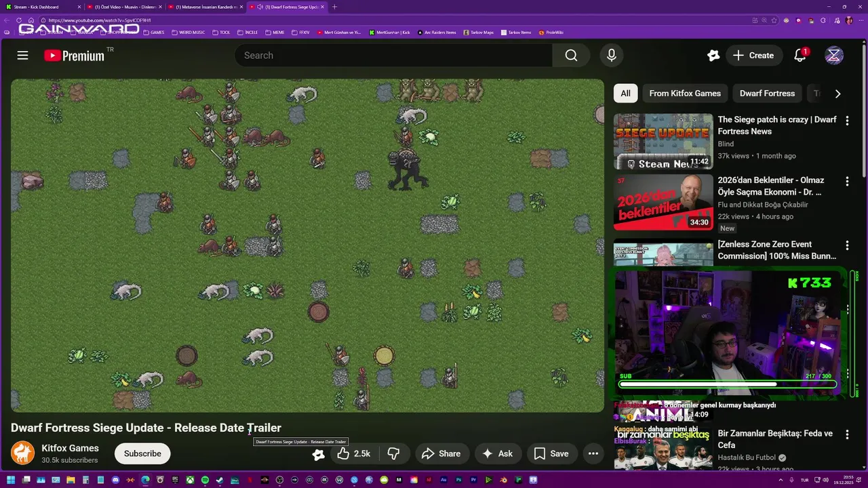Show more filter chips with right chevron
The image size is (868, 488).
tap(837, 94)
